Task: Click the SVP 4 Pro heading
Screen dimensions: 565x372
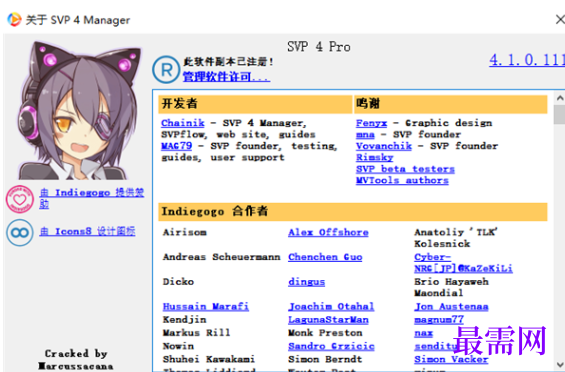Action: tap(319, 47)
